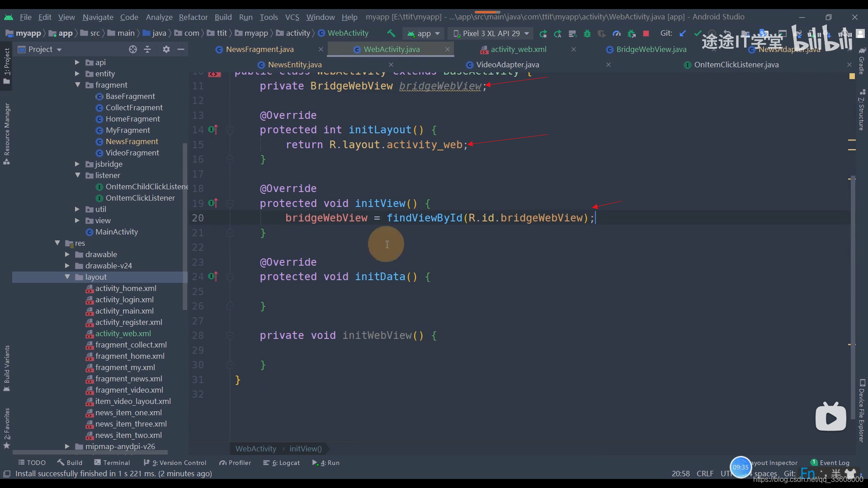Switch to the OnItemClickListener.java tab
868x488 pixels.
(736, 65)
